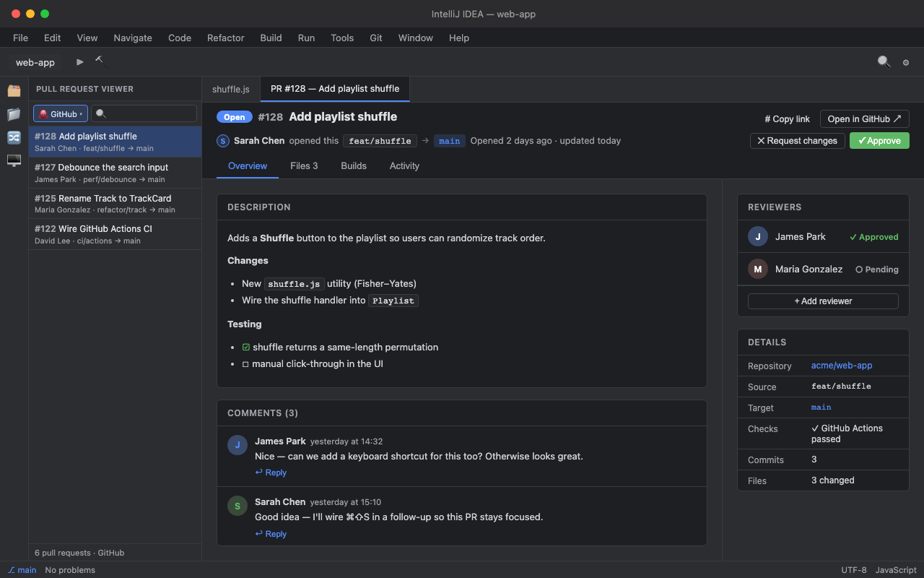The image size is (924, 578).
Task: Open the Tools menu
Action: (342, 38)
